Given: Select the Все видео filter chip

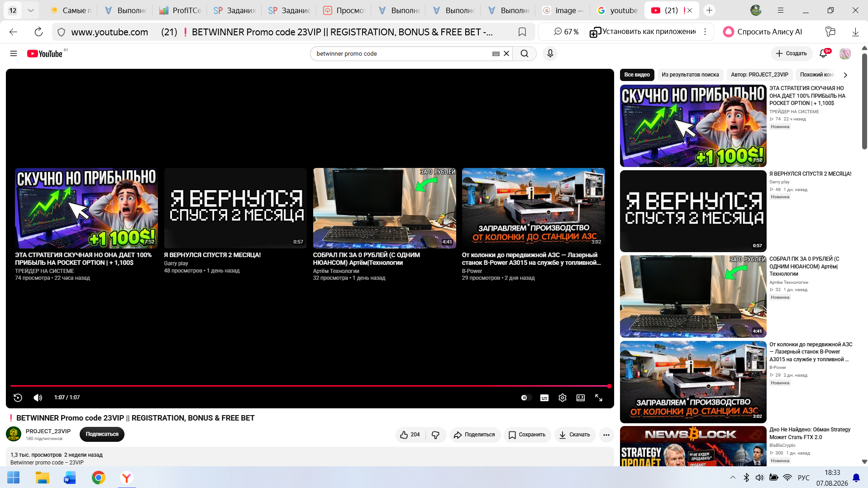Looking at the screenshot, I should pos(637,75).
